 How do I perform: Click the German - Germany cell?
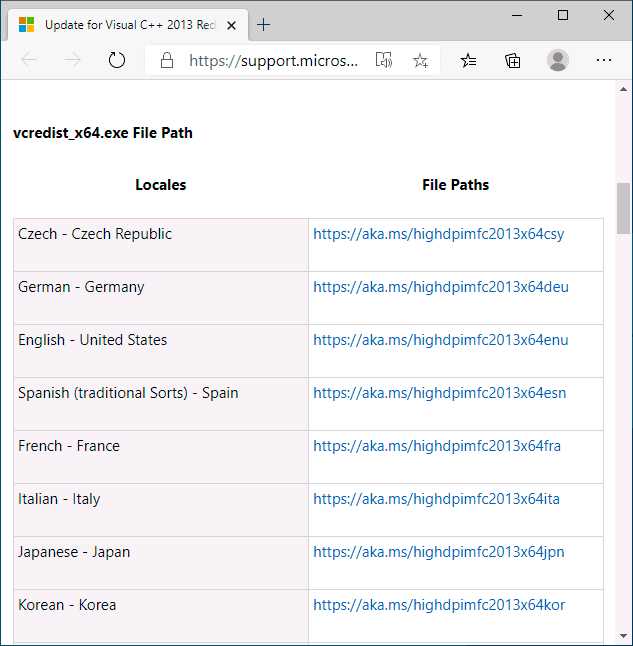161,298
